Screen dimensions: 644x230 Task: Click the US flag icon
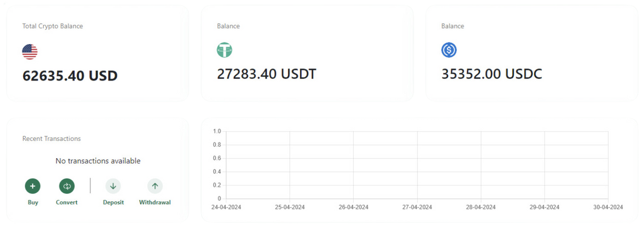[30, 52]
